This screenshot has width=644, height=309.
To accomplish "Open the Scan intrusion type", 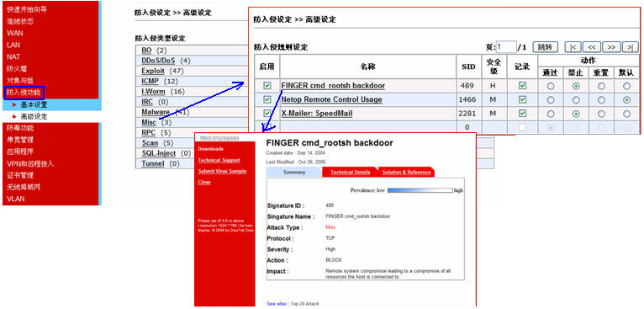I will click(150, 143).
